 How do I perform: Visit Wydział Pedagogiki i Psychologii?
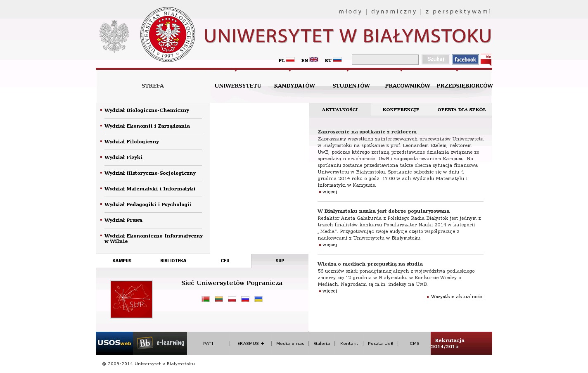pyautogui.click(x=148, y=204)
